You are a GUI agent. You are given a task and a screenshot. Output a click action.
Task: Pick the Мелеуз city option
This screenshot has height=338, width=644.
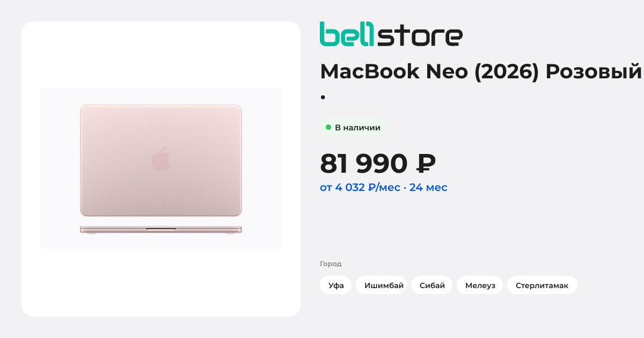click(480, 285)
